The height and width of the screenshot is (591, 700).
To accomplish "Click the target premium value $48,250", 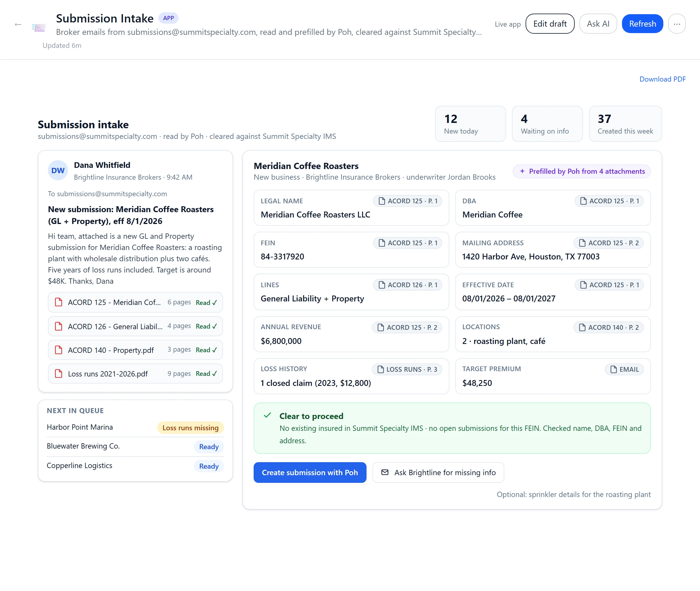I will pyautogui.click(x=477, y=383).
